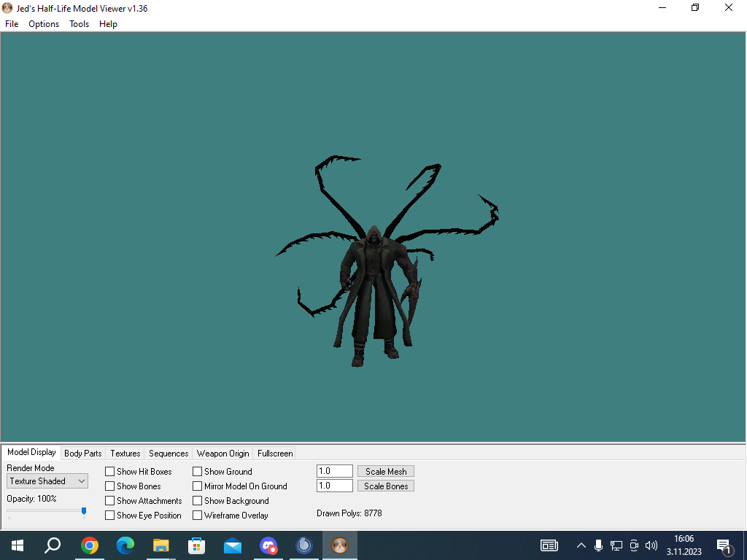Open the Mail app icon
Viewport: 747px width, 560px height.
click(233, 545)
